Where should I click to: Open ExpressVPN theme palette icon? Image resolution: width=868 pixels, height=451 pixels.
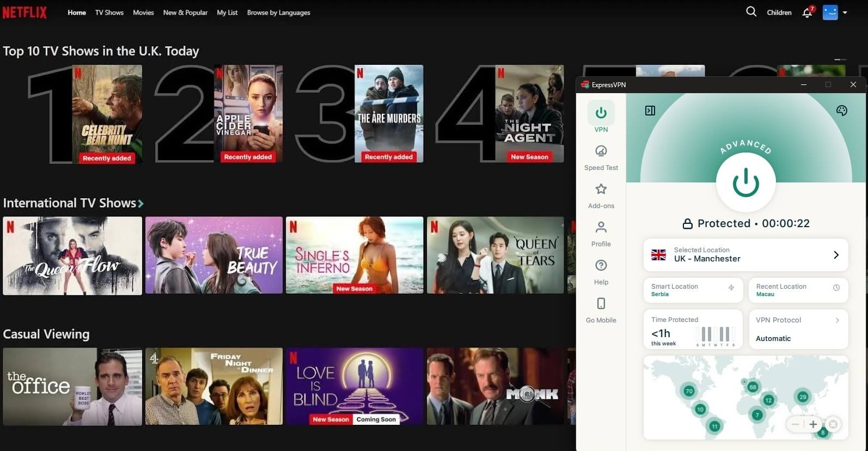pyautogui.click(x=842, y=111)
